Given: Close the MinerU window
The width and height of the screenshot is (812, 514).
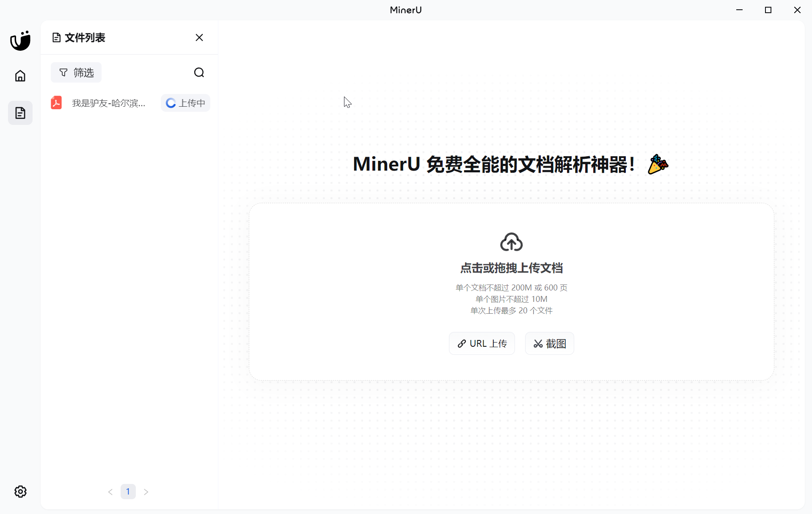Looking at the screenshot, I should click(x=797, y=10).
